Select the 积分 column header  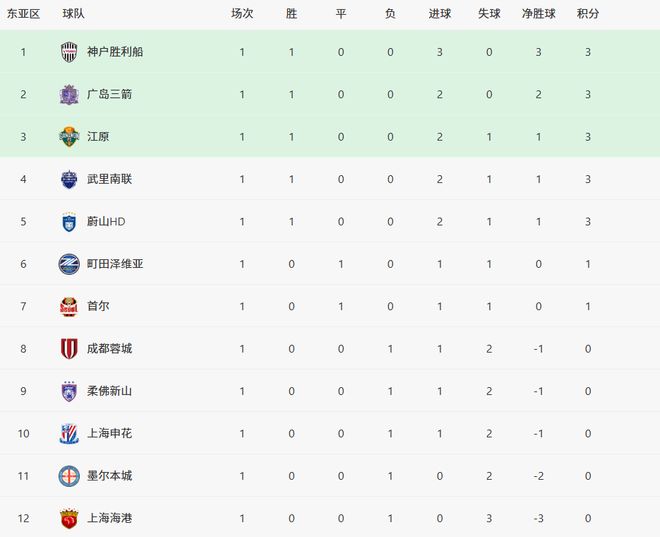coord(588,14)
